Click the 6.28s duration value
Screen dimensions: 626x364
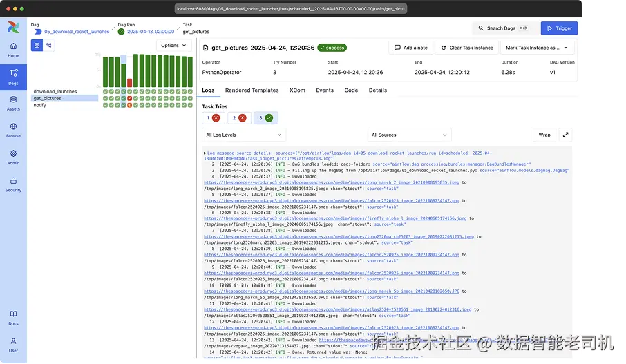(508, 73)
